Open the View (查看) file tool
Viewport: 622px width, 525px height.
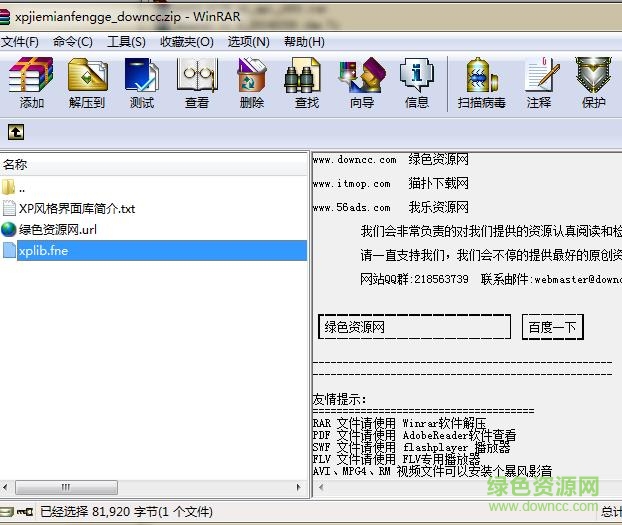197,83
